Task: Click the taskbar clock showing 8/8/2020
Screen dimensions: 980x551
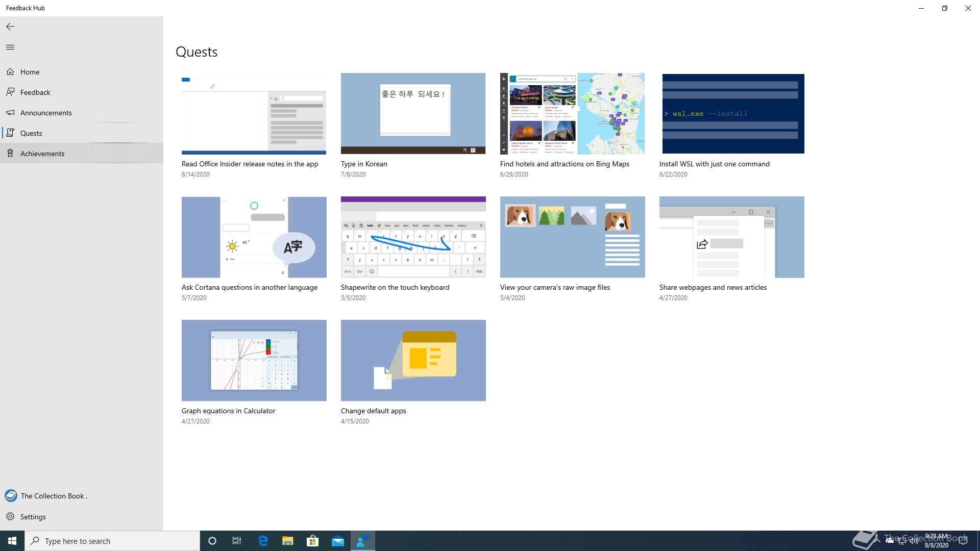Action: (x=937, y=541)
